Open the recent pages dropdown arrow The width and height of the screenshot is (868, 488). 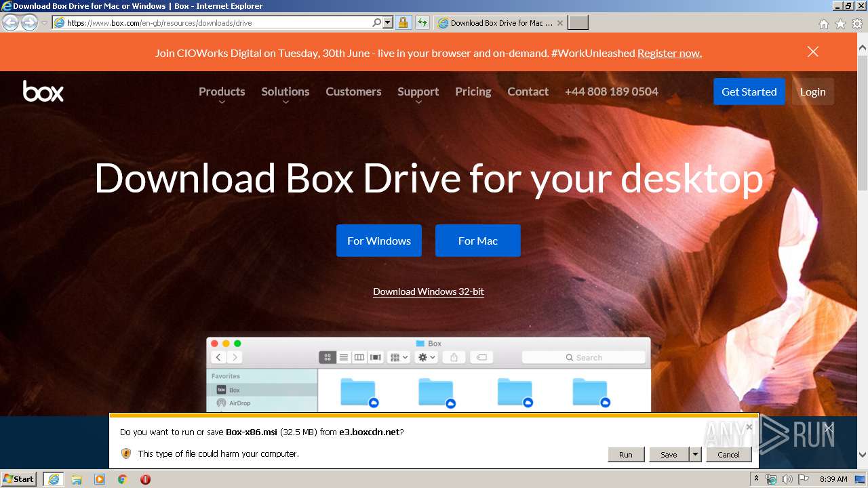point(45,23)
